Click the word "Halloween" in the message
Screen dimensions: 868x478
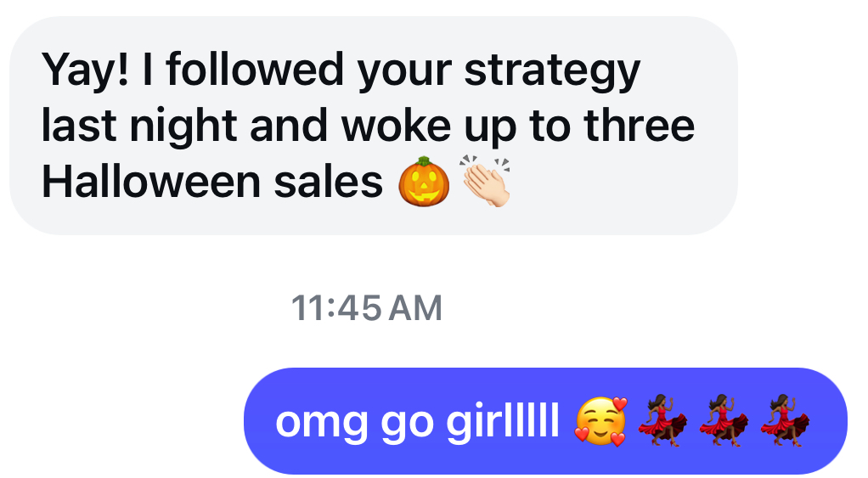click(x=151, y=182)
